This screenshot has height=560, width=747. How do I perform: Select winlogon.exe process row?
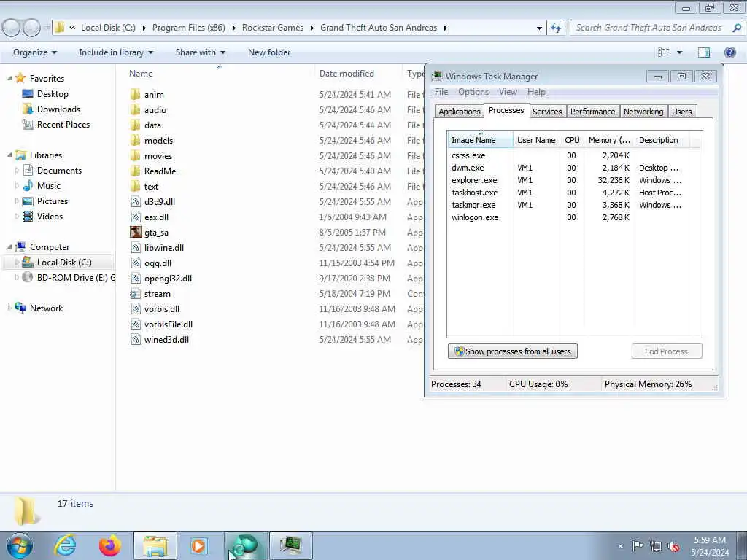[x=575, y=217]
